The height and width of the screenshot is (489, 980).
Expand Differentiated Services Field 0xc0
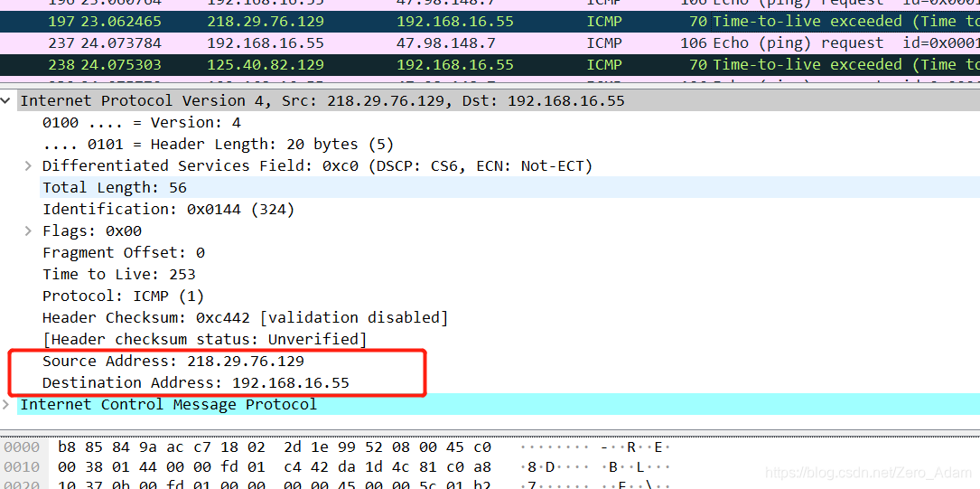(x=28, y=165)
